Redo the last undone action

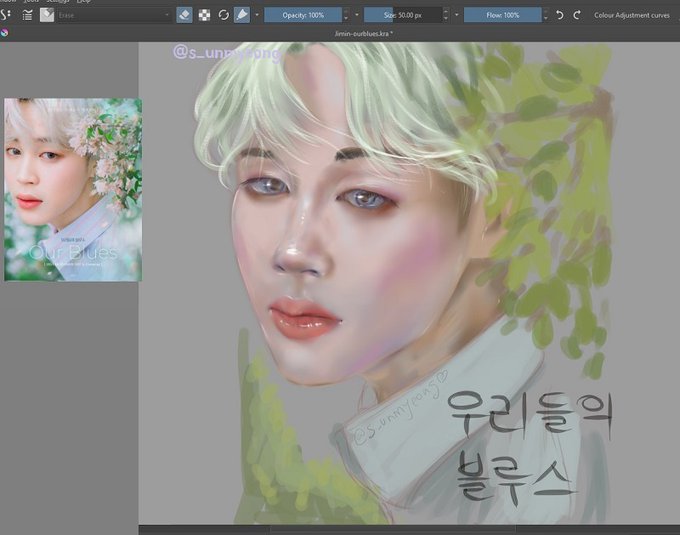(x=577, y=15)
